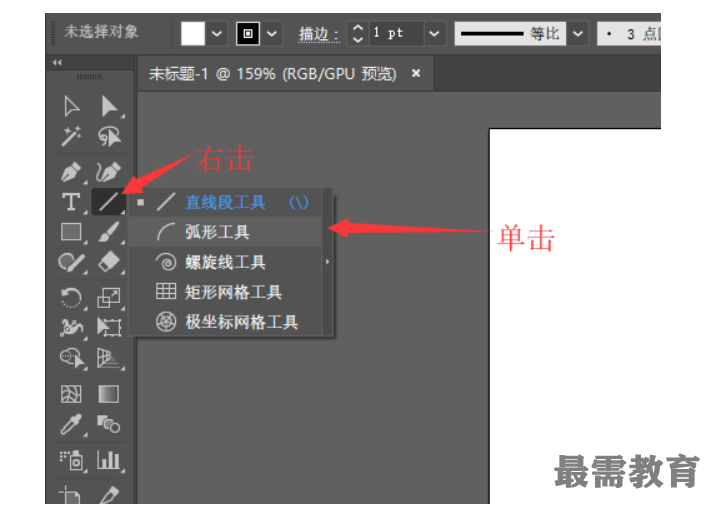Choose 弧形工具 from the flyout menu
The image size is (706, 511).
[225, 232]
